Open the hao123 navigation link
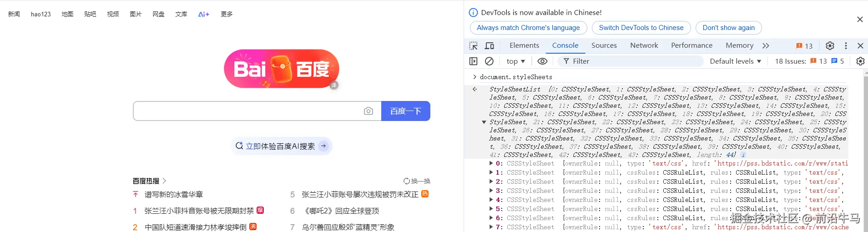868x232 pixels. tap(40, 14)
